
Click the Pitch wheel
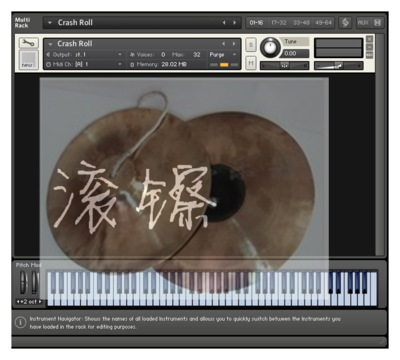tap(23, 283)
